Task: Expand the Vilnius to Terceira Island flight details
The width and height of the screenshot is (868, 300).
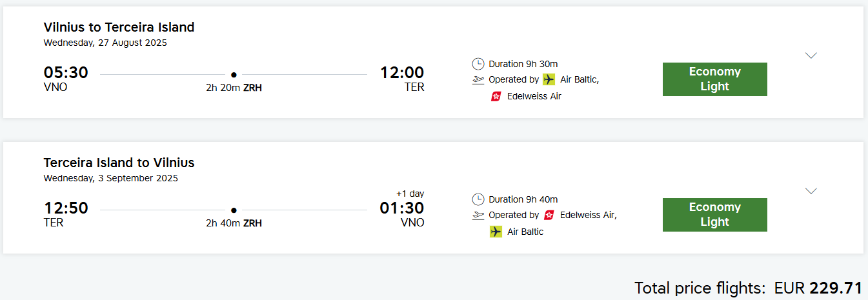Action: tap(811, 55)
